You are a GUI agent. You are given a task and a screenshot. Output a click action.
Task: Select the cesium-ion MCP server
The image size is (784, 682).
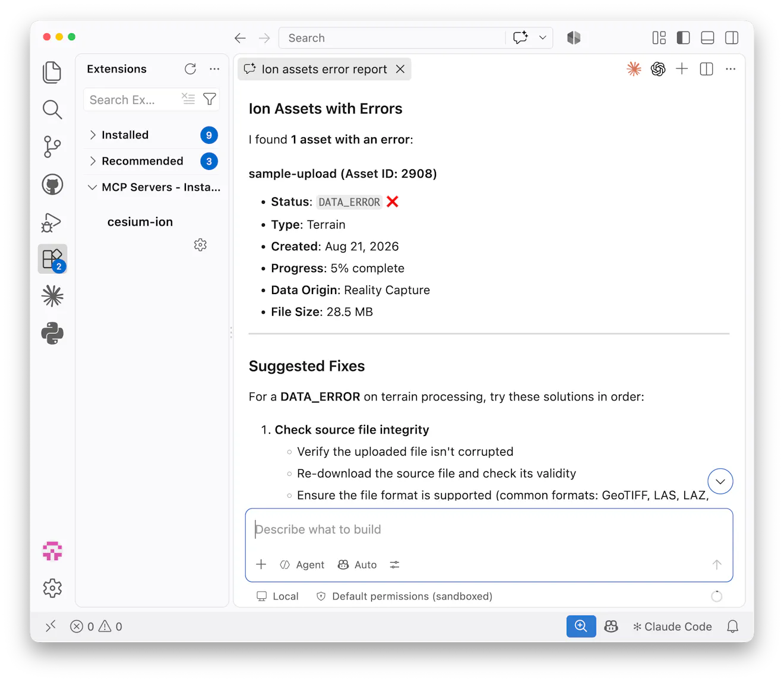[x=140, y=222]
